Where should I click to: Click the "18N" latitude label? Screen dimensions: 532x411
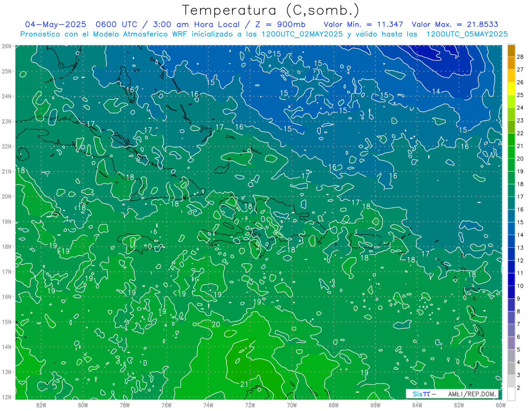[6, 246]
